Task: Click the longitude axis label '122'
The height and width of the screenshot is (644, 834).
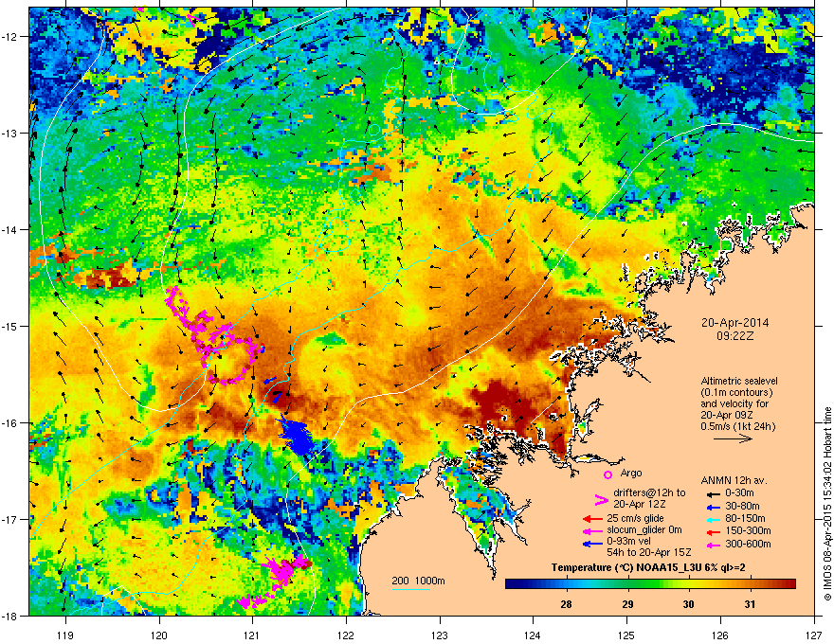Action: pos(346,635)
